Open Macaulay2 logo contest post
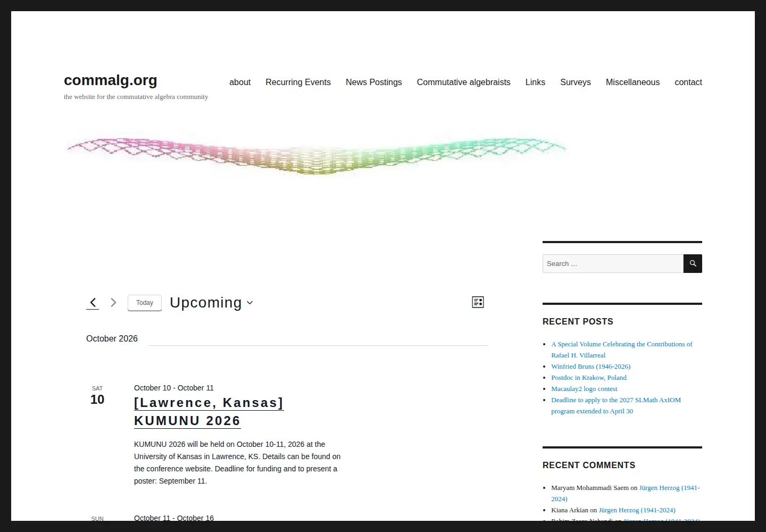766x532 pixels. [x=584, y=389]
